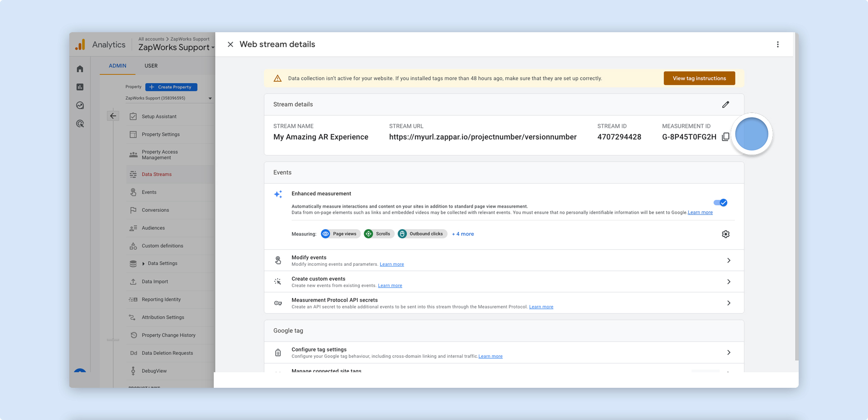Open Custom definitions
Screen dimensions: 868x420
[162, 246]
